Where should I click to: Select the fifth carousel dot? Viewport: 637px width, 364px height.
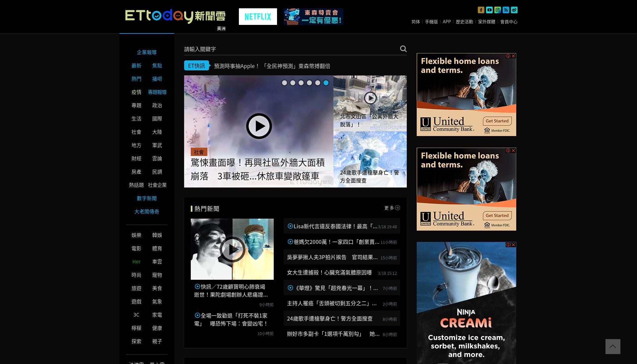[318, 83]
